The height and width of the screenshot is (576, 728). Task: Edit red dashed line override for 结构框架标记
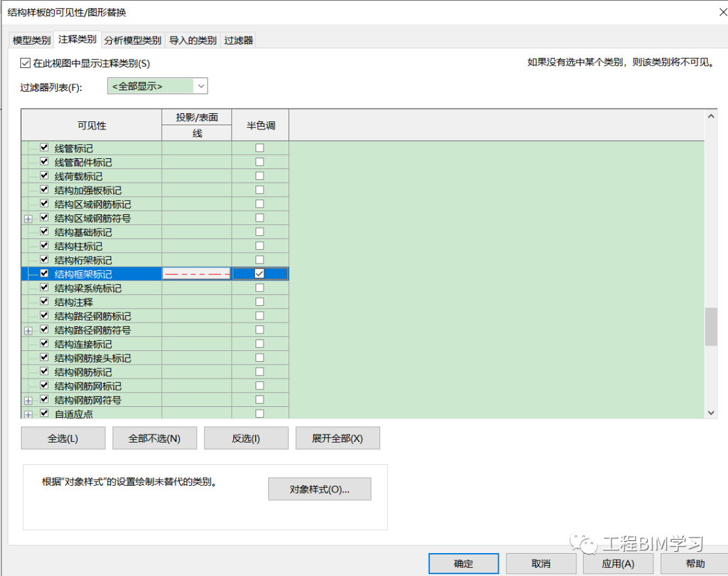click(197, 274)
